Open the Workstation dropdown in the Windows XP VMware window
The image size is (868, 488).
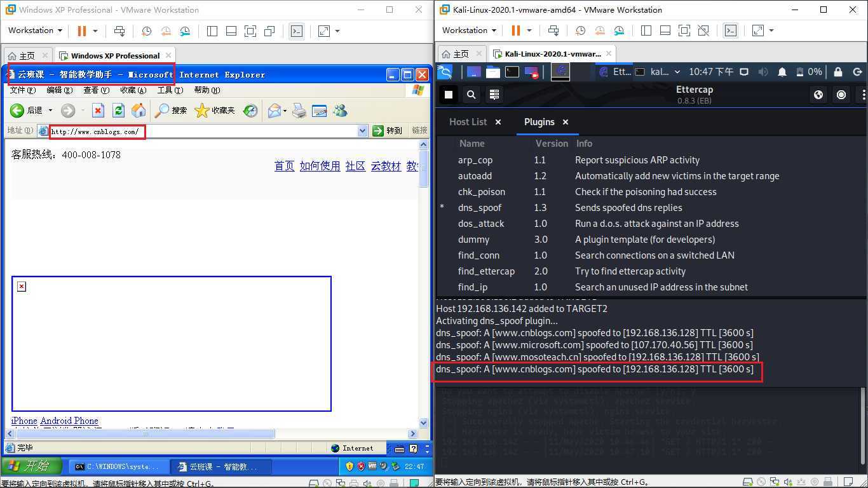tap(35, 30)
